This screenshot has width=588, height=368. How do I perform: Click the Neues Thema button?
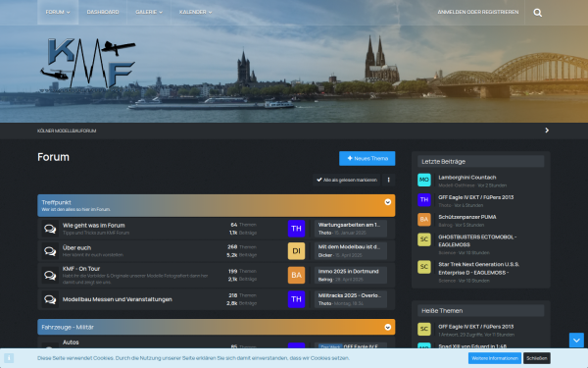[367, 158]
